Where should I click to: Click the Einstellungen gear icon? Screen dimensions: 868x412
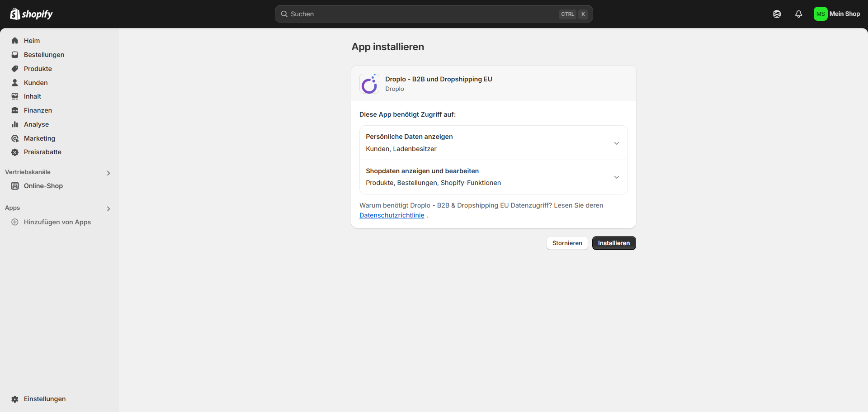pyautogui.click(x=15, y=399)
